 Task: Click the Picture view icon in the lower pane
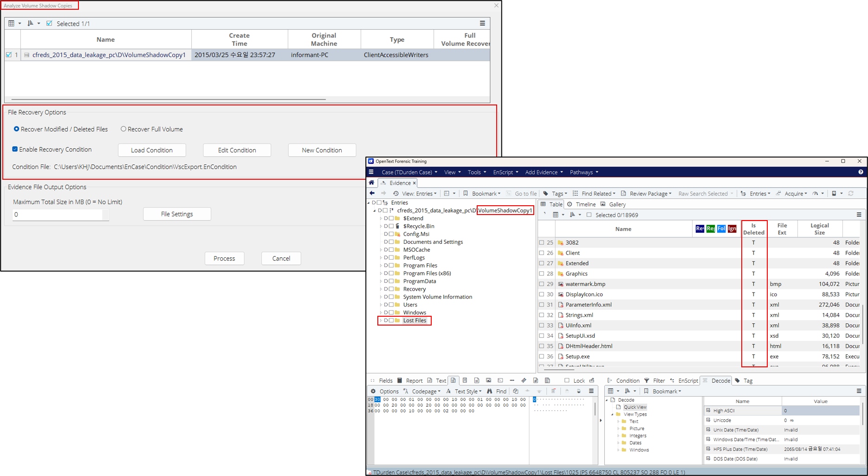point(488,381)
